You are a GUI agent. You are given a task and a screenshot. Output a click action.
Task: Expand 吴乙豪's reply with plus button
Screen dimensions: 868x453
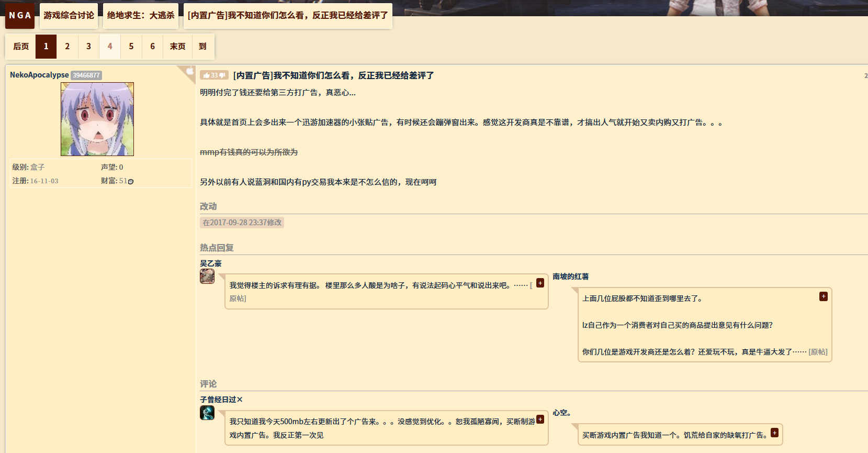pyautogui.click(x=540, y=283)
